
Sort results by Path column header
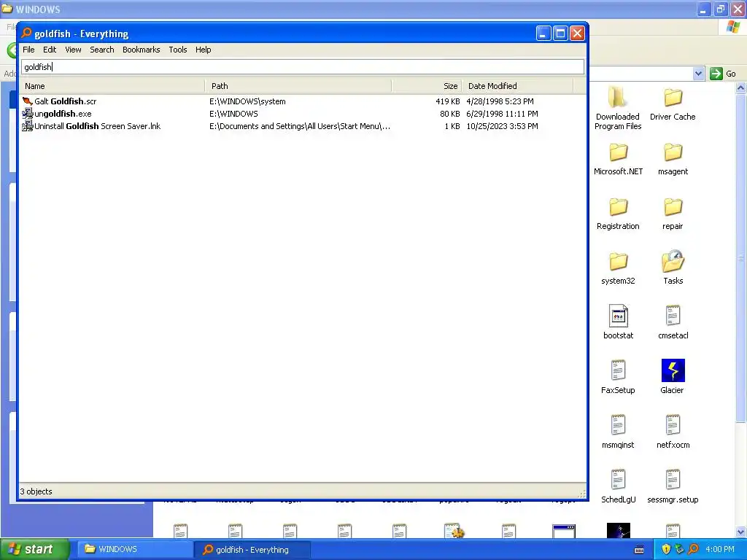point(298,86)
